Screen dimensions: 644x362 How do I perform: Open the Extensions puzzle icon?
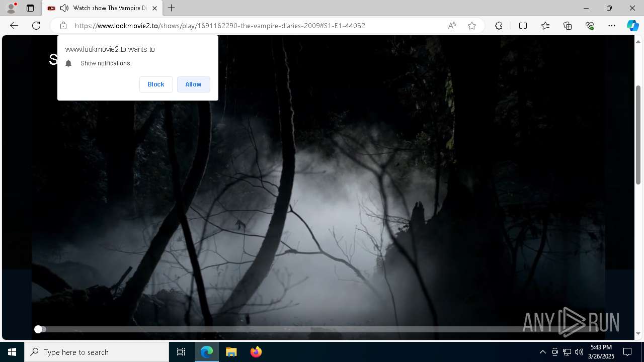499,26
